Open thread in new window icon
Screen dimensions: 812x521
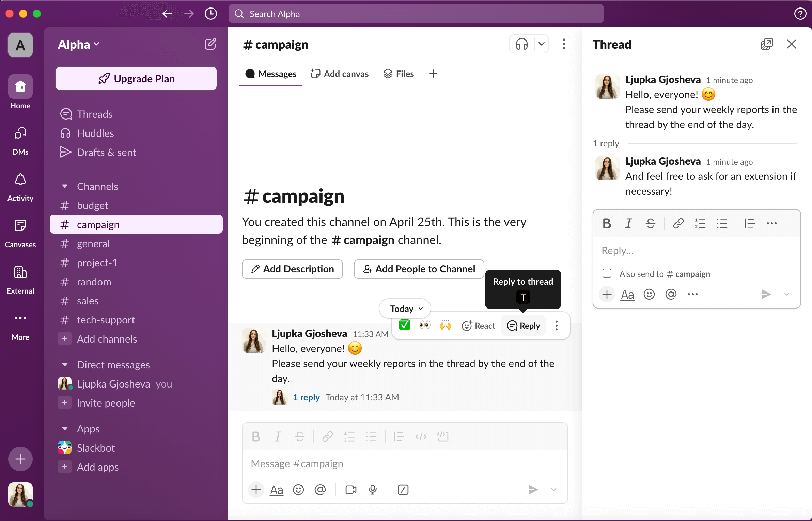[767, 44]
